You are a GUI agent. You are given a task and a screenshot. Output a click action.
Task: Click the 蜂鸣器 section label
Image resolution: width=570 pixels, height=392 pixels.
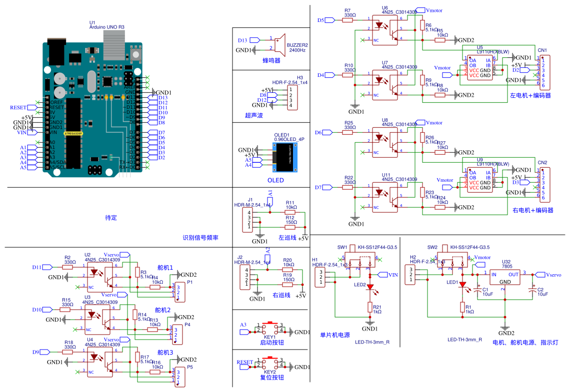[271, 60]
